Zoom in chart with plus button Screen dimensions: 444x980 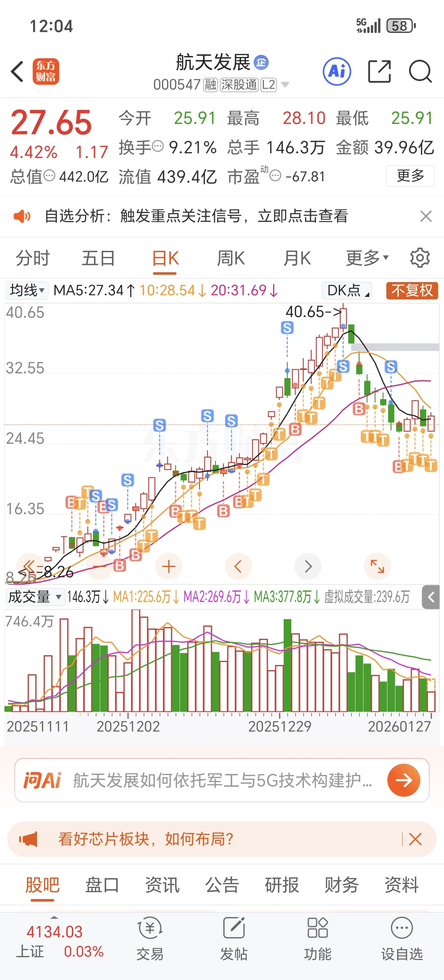169,567
